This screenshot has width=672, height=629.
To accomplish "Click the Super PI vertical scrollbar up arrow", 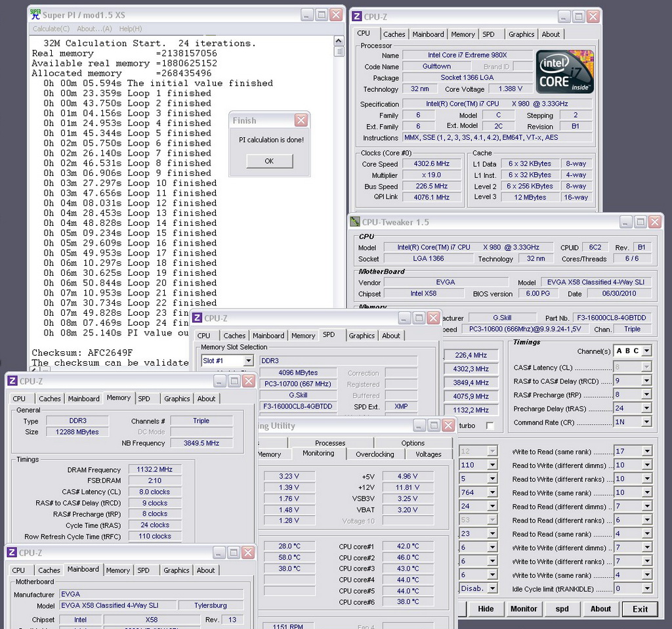I will (x=339, y=41).
